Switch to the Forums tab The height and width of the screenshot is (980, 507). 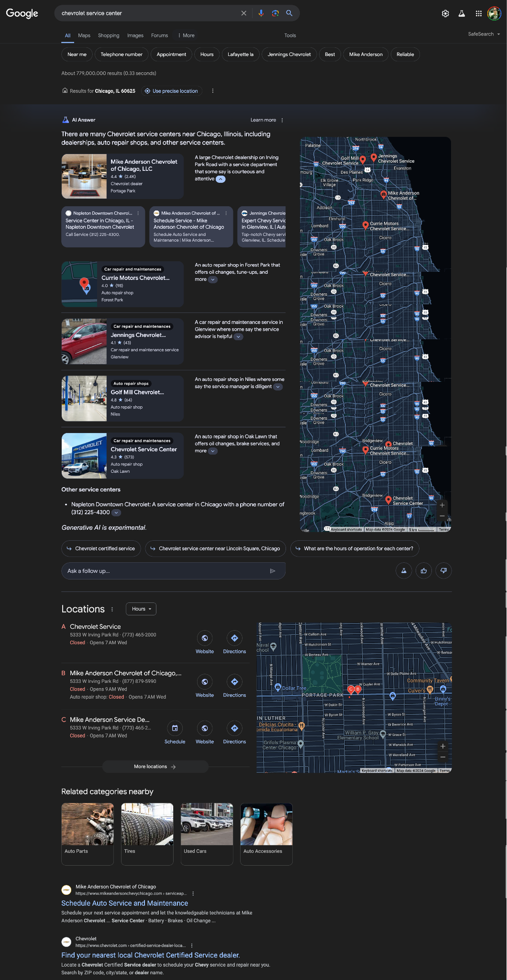coord(160,35)
